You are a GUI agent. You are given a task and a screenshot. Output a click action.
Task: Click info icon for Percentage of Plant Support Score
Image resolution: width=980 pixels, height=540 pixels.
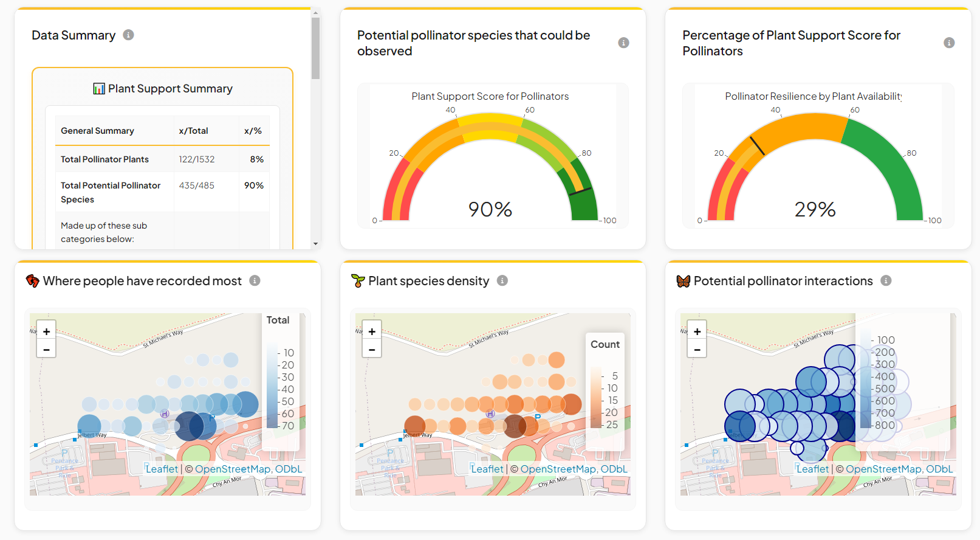tap(949, 43)
